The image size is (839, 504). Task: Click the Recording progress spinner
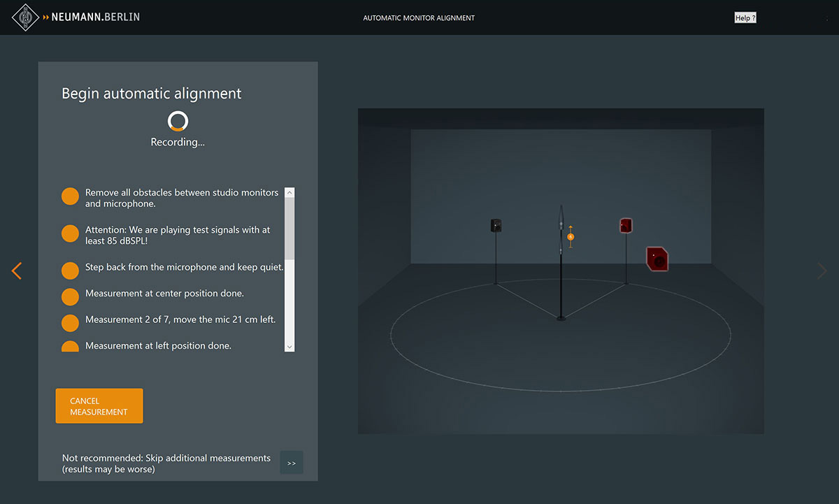[x=178, y=121]
